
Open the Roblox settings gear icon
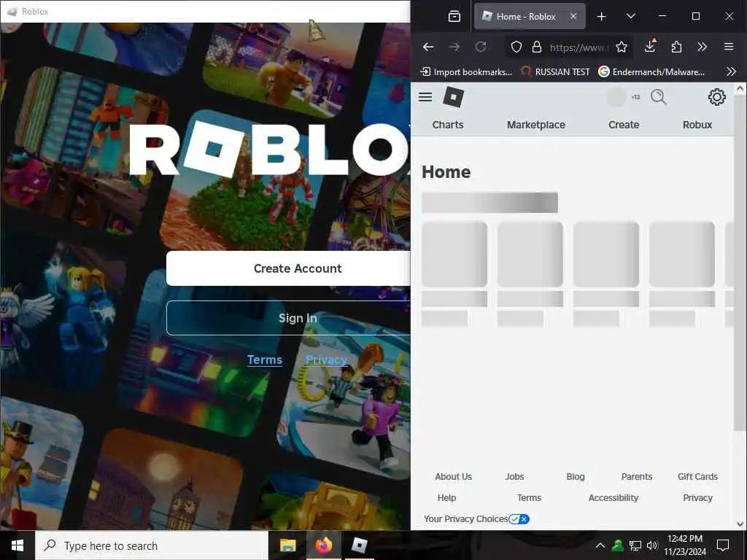[x=716, y=97]
